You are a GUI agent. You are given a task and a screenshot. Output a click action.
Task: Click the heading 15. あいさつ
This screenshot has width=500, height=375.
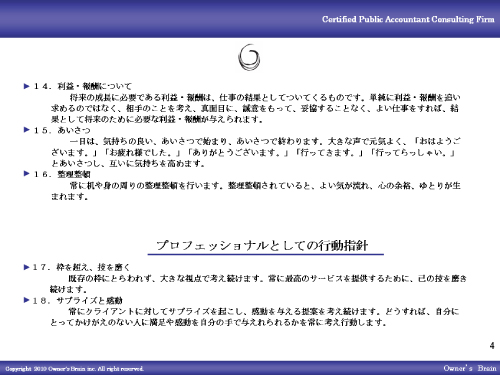coord(62,130)
